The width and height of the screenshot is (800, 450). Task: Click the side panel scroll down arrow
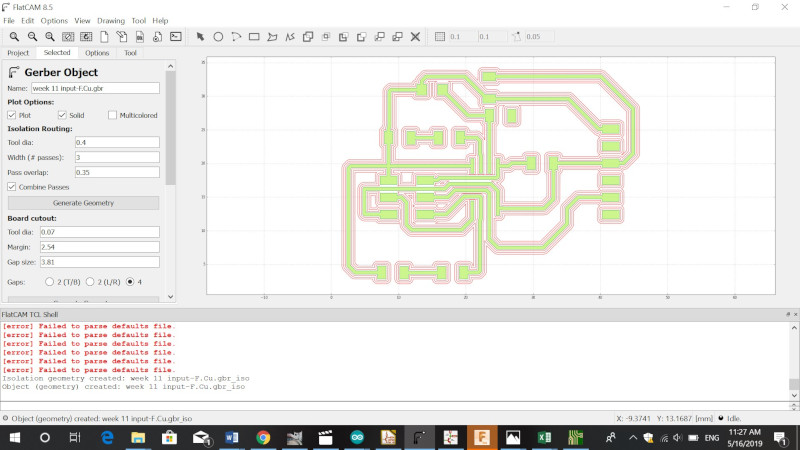tap(170, 296)
